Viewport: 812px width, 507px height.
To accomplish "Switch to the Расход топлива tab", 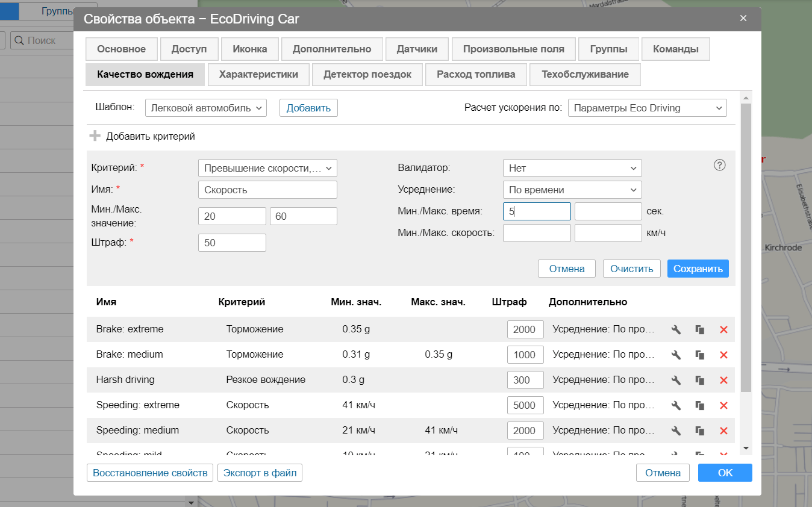I will [x=476, y=75].
